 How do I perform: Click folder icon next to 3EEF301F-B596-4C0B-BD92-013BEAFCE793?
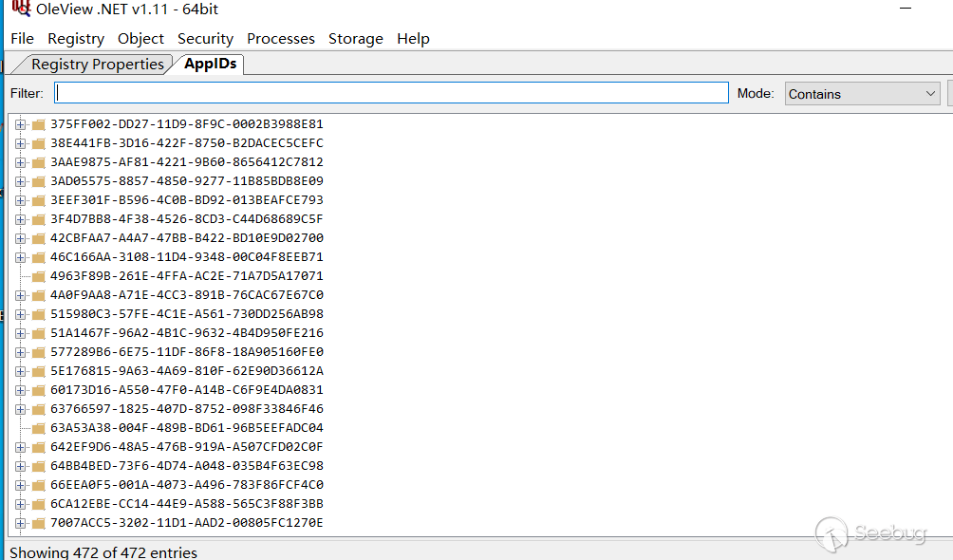click(39, 200)
